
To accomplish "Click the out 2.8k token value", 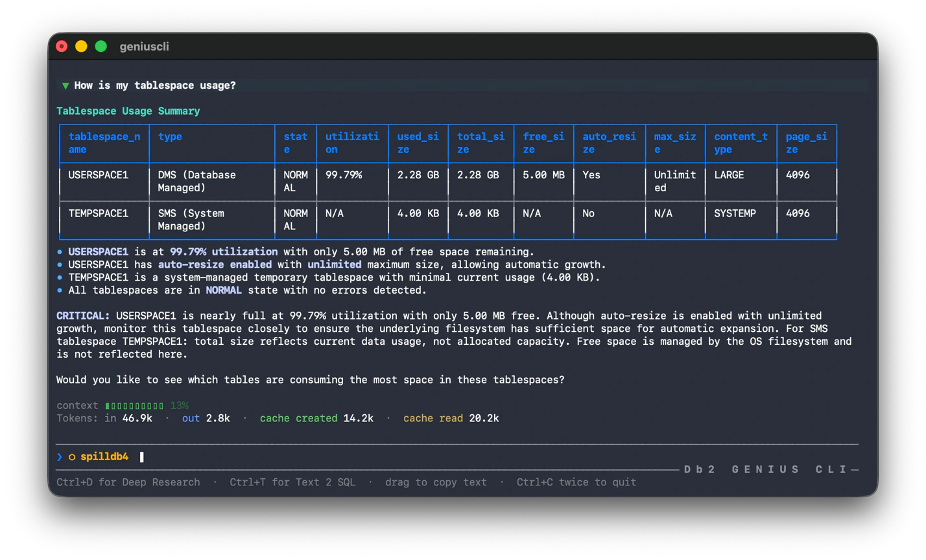I will (x=206, y=419).
